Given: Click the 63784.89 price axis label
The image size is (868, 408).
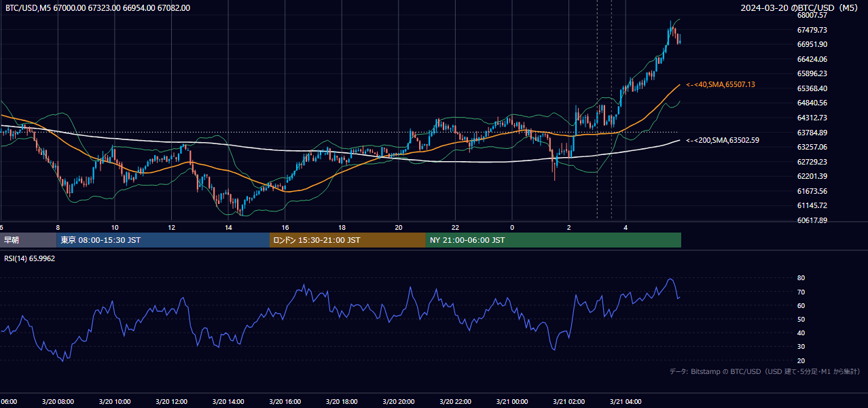Looking at the screenshot, I should [x=812, y=133].
